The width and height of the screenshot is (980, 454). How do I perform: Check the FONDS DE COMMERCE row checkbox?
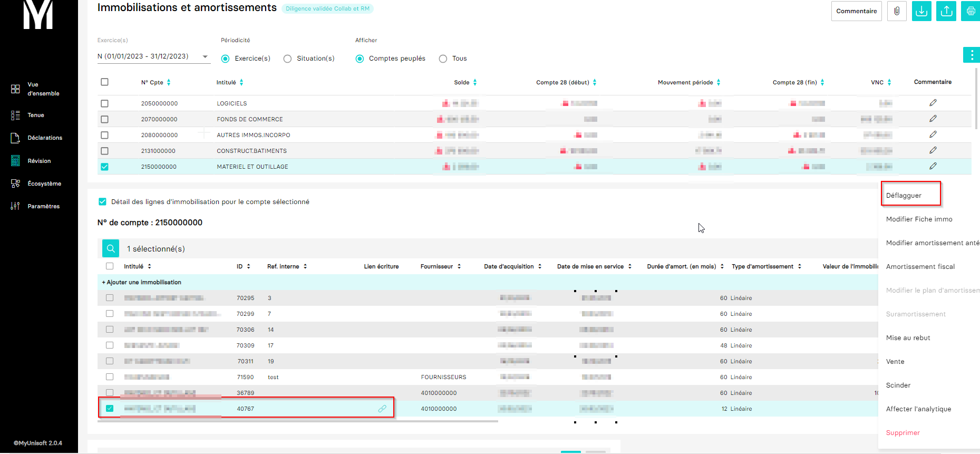tap(104, 119)
